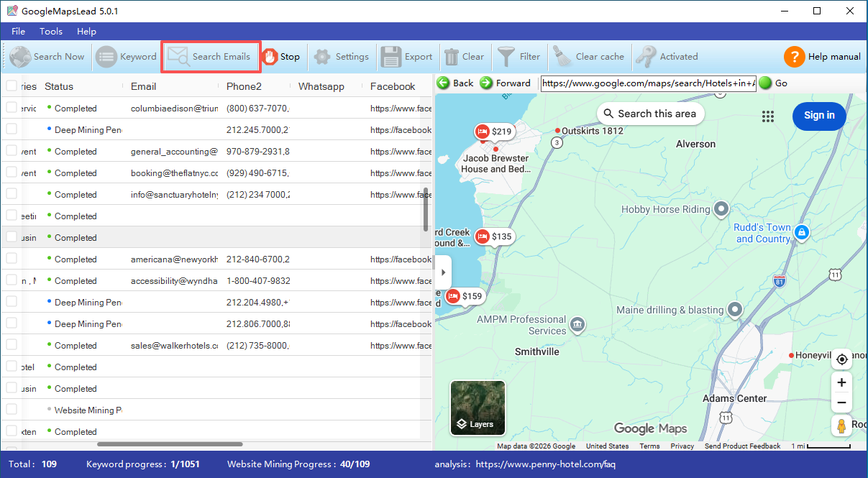Select AMPM Professional Services marker
This screenshot has height=478, width=868.
577,326
